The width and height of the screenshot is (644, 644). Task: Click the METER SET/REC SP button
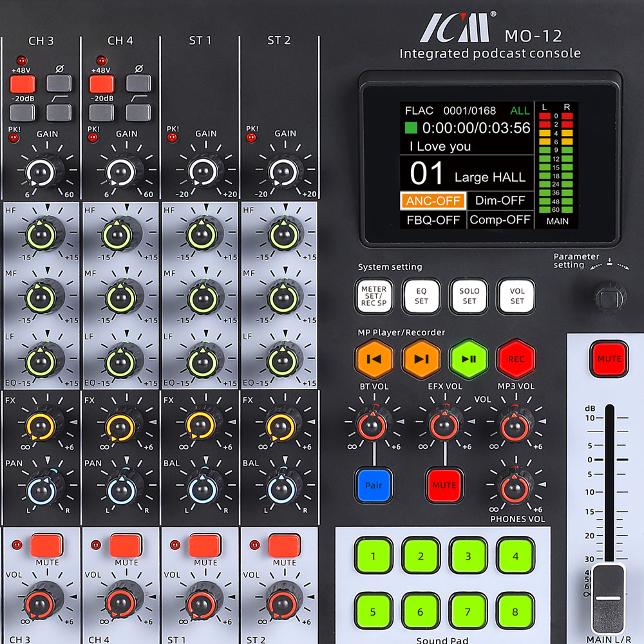coord(374,296)
